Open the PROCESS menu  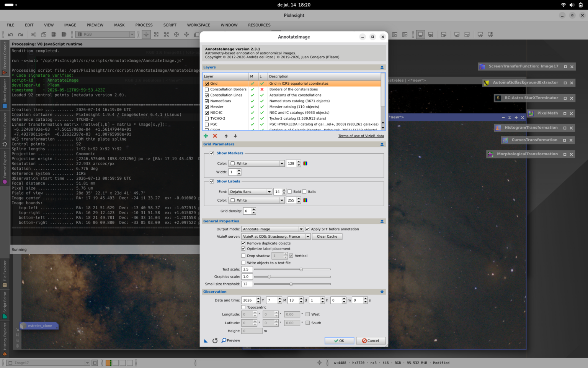(144, 25)
